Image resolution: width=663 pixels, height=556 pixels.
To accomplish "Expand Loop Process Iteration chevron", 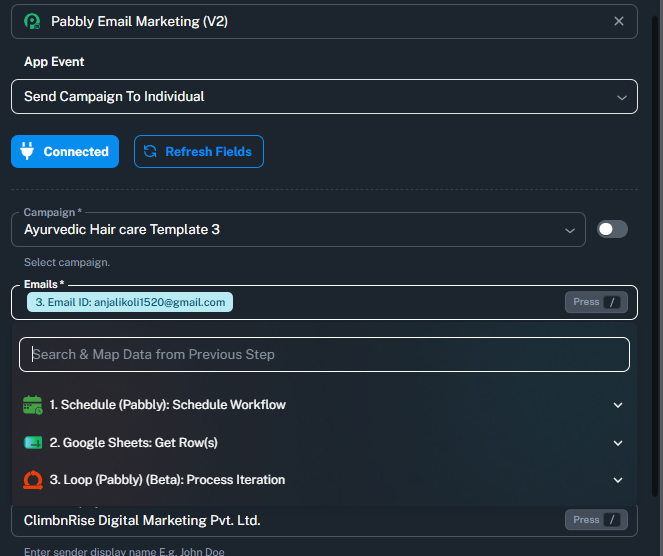I will pos(618,480).
